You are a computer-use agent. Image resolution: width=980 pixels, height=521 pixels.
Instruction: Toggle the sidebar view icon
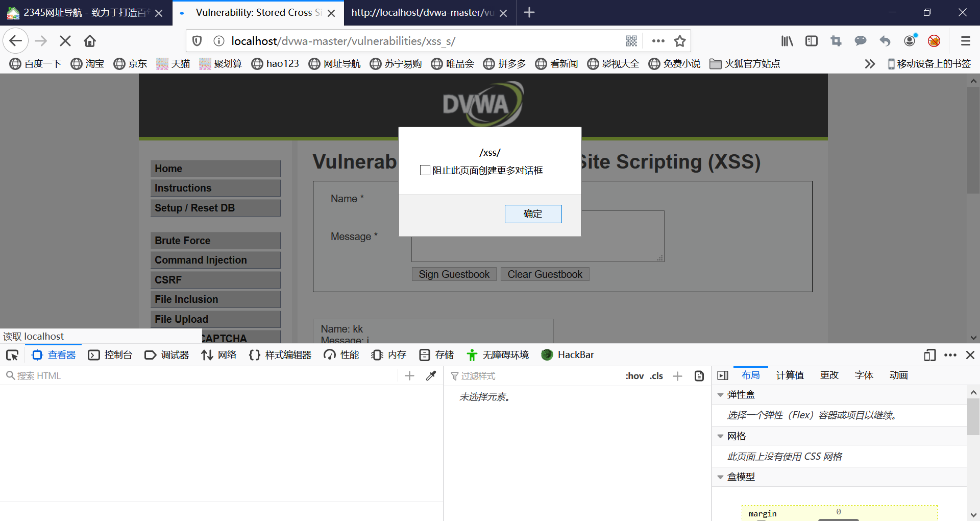point(812,41)
